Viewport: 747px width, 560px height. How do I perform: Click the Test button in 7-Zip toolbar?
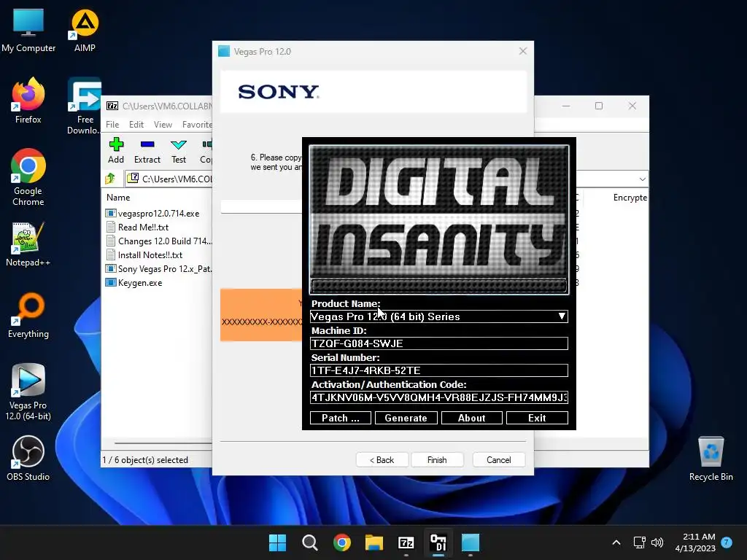[179, 150]
